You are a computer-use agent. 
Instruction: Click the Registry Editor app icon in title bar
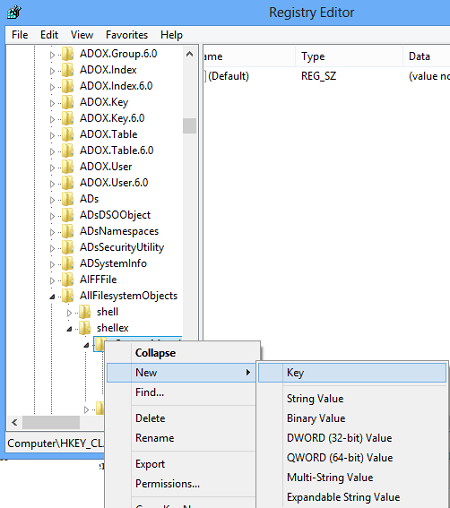pos(14,12)
